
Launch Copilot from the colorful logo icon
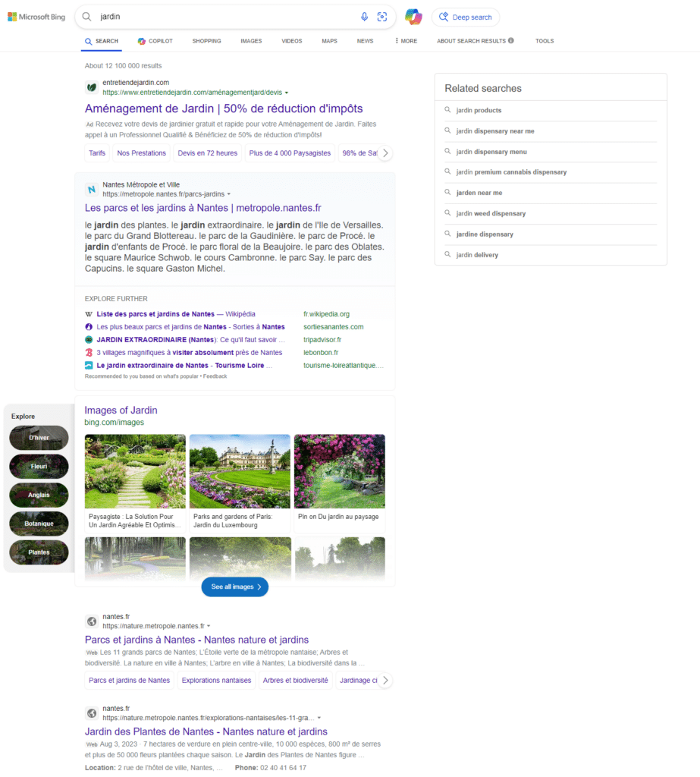tap(413, 17)
